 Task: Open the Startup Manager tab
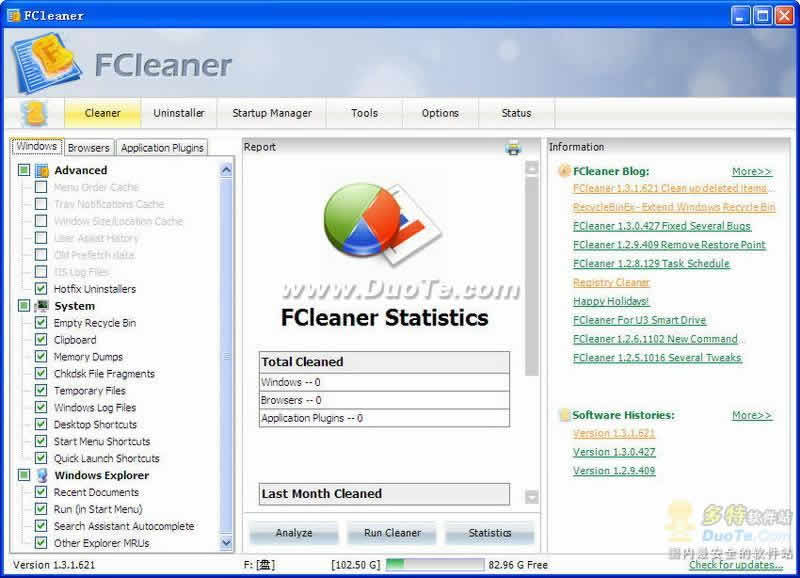(272, 113)
